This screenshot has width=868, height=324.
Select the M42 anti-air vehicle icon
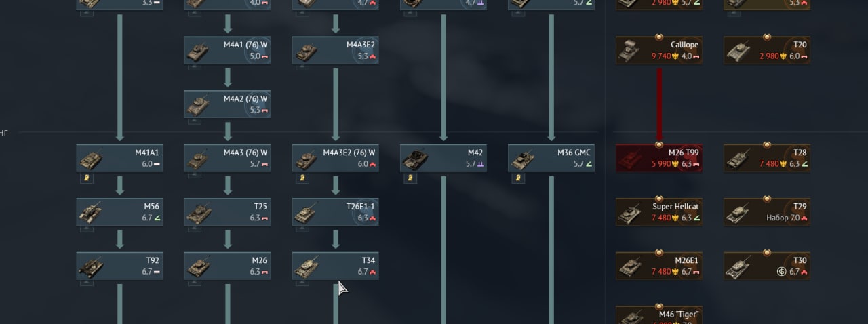click(x=414, y=159)
